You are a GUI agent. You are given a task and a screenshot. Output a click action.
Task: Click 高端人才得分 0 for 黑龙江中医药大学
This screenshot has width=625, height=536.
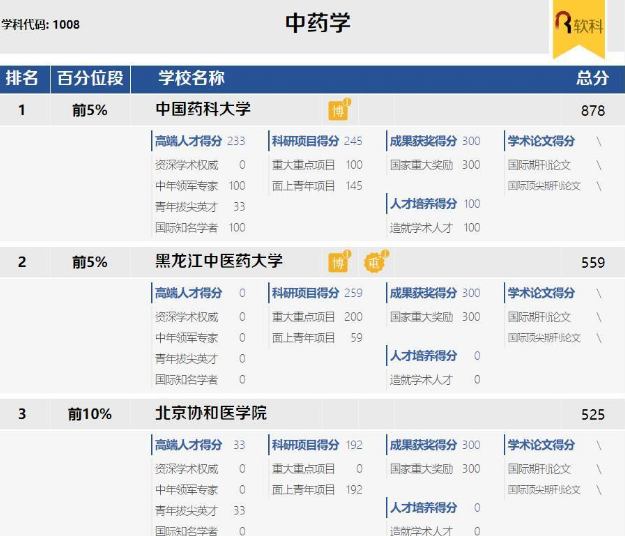click(x=200, y=293)
